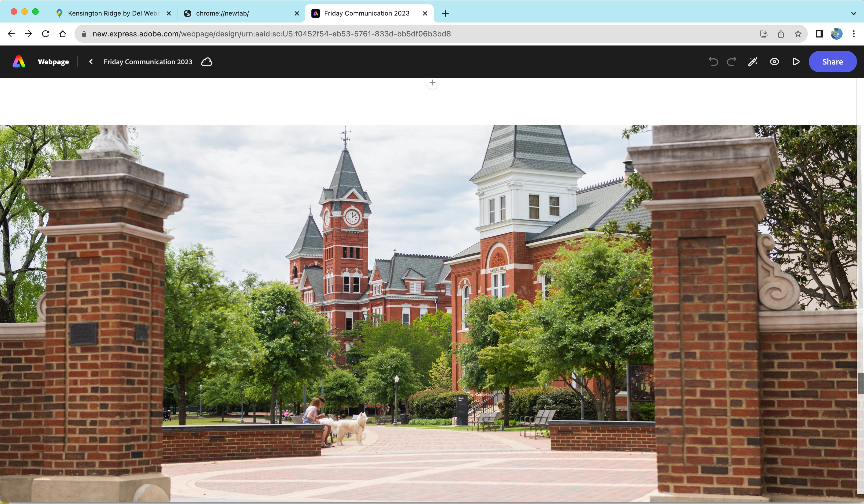864x504 pixels.
Task: Redo the last undone edit
Action: [732, 62]
